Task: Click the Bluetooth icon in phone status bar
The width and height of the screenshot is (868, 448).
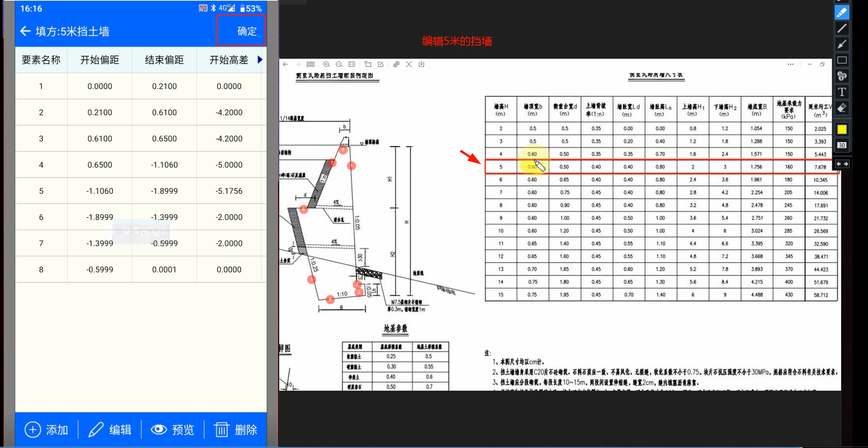Action: (213, 8)
